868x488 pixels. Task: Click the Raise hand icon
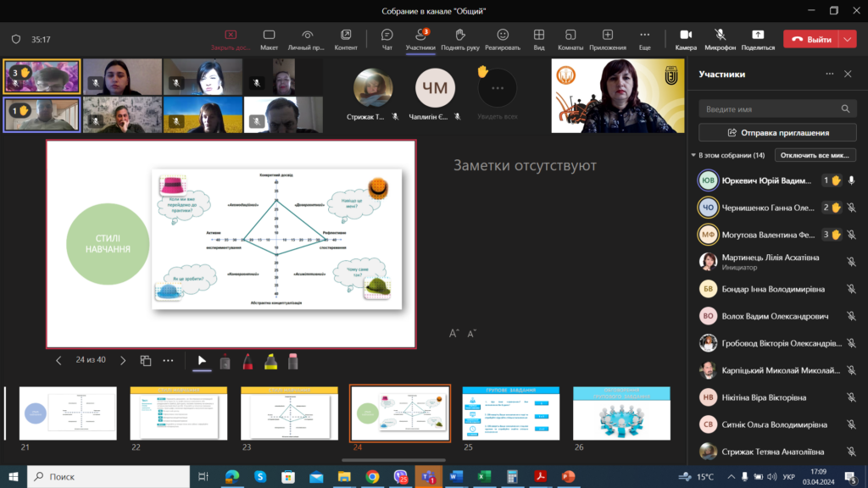click(x=460, y=39)
